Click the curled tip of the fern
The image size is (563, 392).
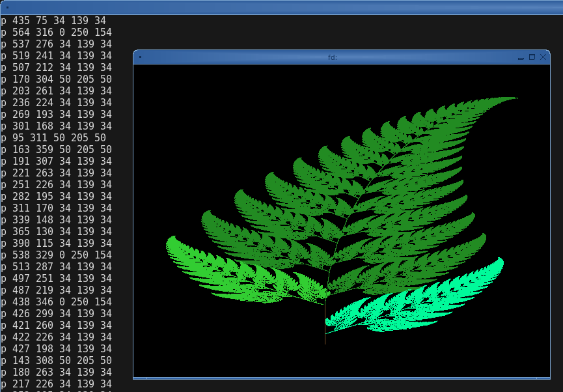502,100
